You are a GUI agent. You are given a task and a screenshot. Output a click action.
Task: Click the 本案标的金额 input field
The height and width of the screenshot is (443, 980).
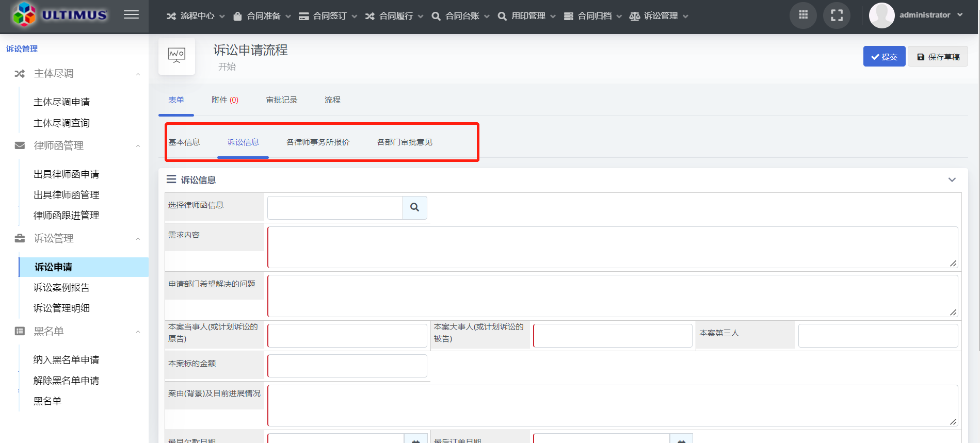pyautogui.click(x=347, y=366)
